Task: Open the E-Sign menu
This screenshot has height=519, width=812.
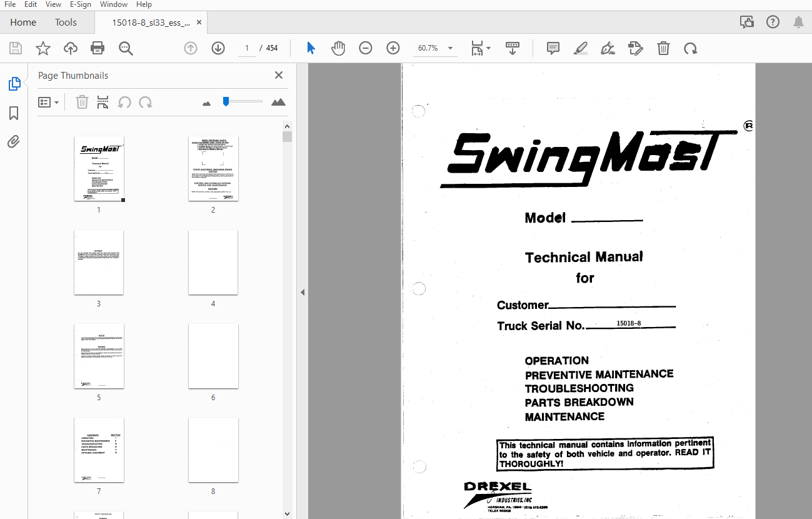Action: point(81,4)
